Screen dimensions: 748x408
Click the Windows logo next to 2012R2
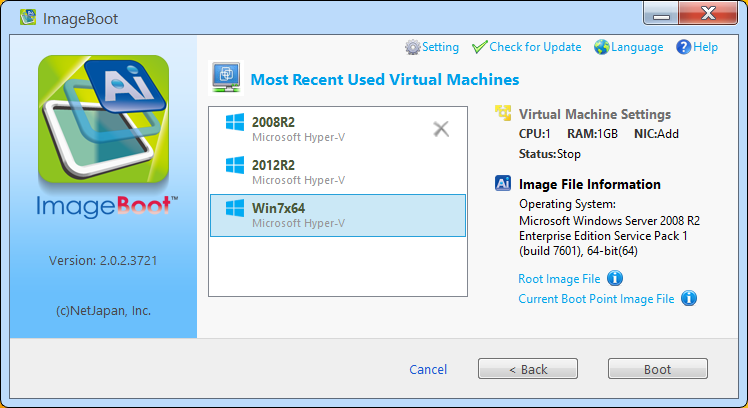click(235, 165)
